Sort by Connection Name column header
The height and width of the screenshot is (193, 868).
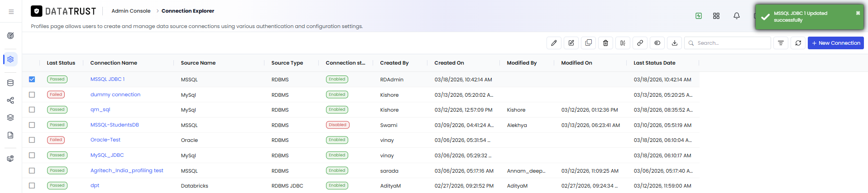(x=114, y=63)
